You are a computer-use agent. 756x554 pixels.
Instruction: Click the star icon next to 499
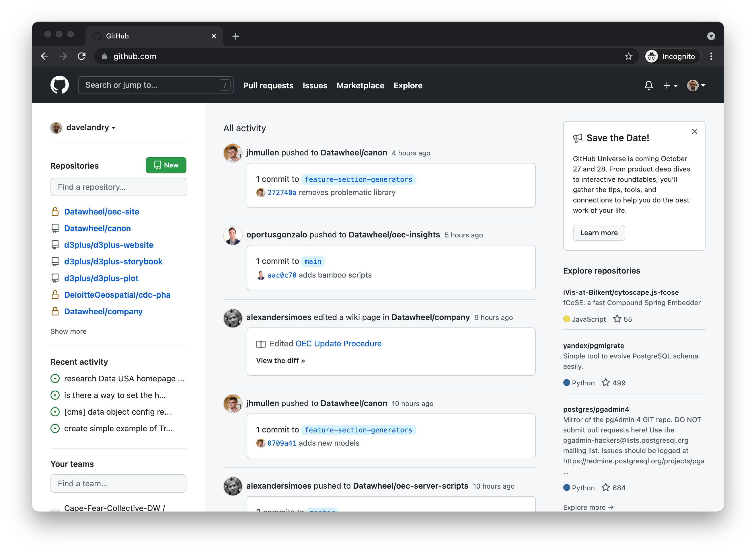tap(605, 383)
